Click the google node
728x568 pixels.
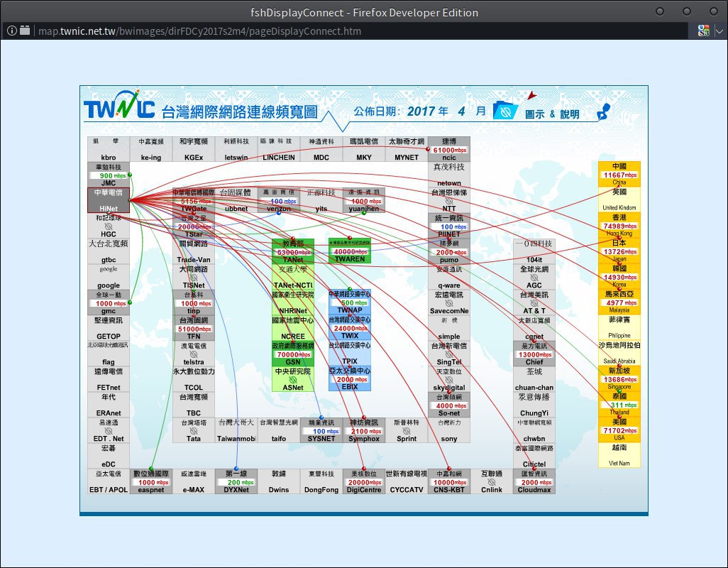click(109, 277)
